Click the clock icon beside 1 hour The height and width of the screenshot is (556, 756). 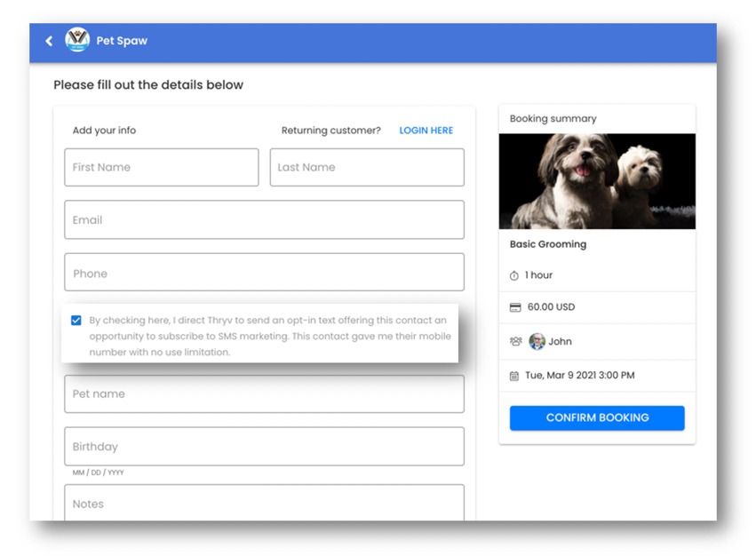click(x=514, y=276)
